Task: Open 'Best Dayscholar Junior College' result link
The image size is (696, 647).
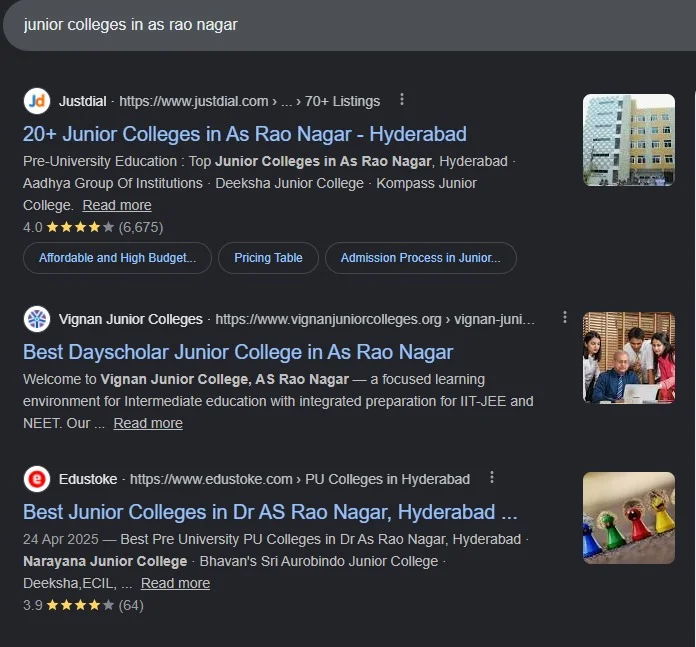Action: click(x=238, y=352)
